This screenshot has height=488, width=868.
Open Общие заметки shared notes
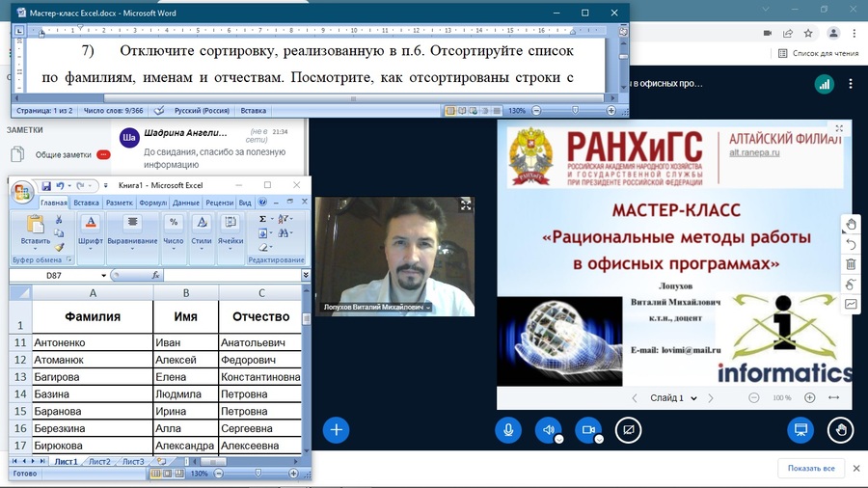point(63,155)
